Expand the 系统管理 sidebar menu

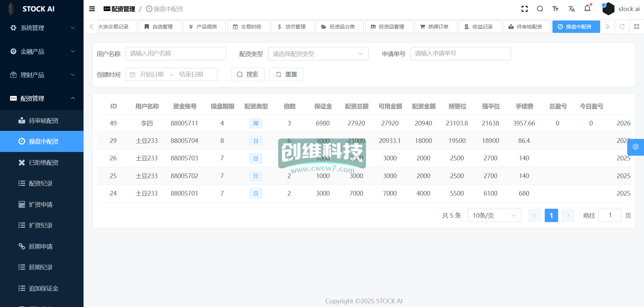coord(42,28)
